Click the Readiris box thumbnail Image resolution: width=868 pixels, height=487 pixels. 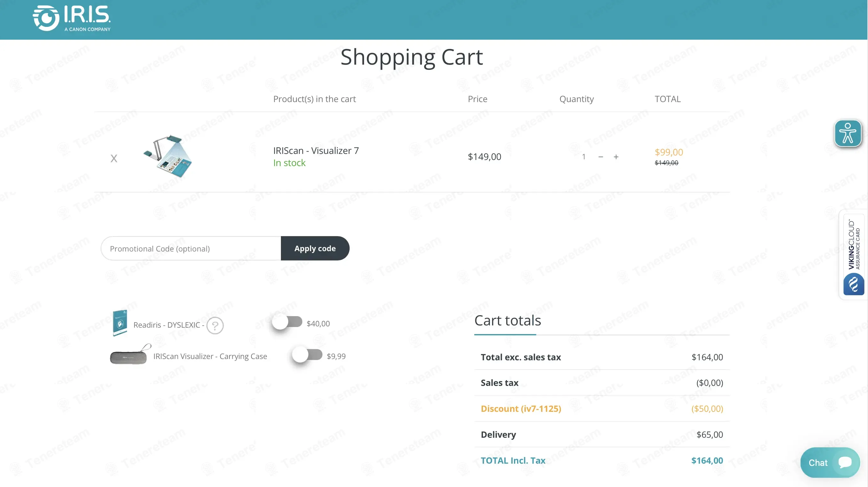[120, 323]
